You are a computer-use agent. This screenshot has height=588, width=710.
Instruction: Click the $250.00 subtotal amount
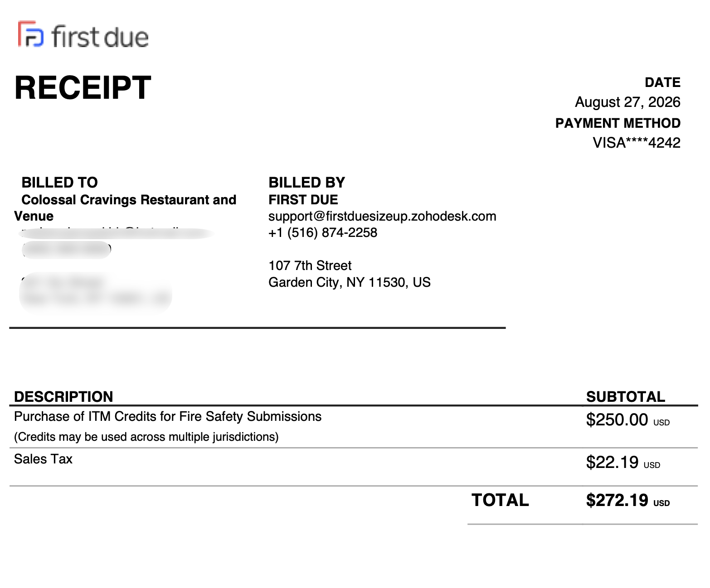click(617, 419)
